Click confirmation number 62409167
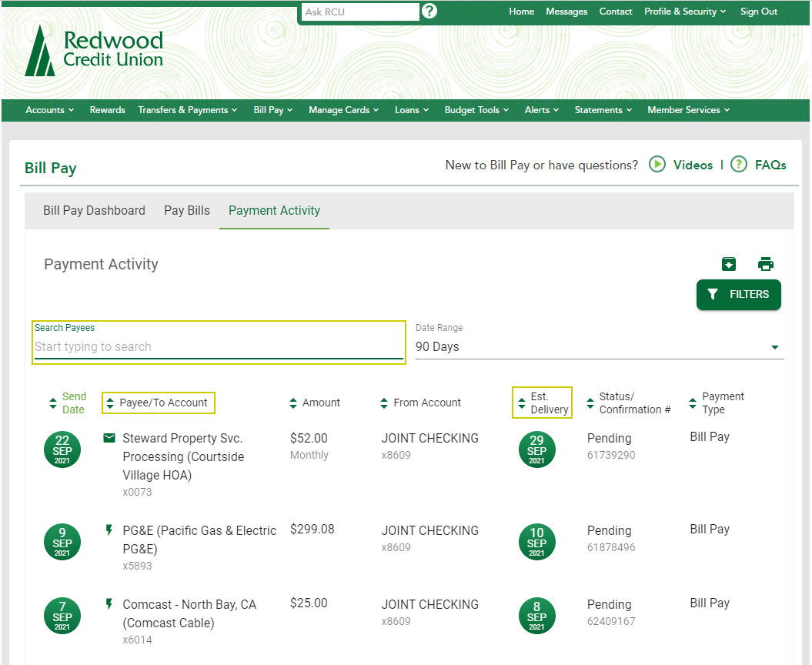The height and width of the screenshot is (665, 812). click(x=611, y=621)
